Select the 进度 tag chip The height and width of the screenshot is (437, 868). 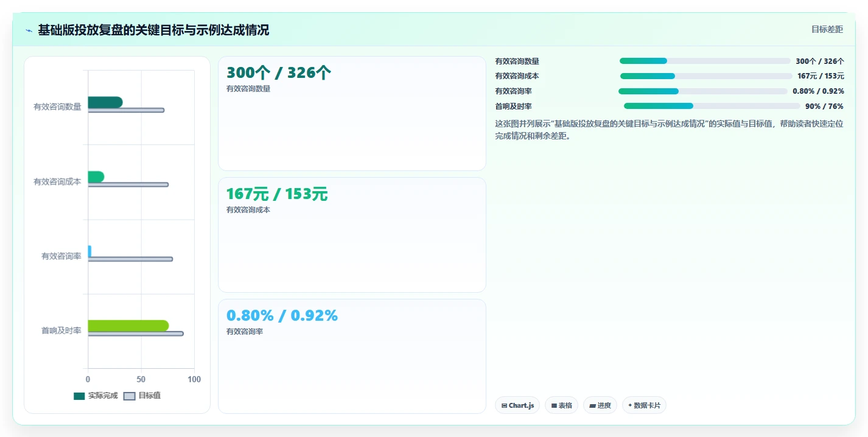point(600,405)
